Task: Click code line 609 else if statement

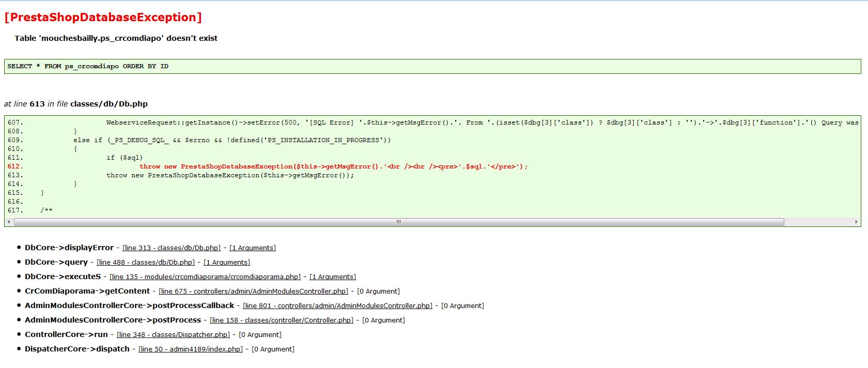Action: click(232, 140)
